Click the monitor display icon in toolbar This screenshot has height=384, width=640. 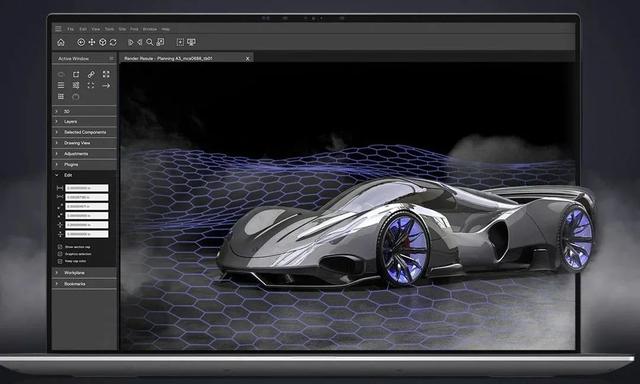coord(191,42)
